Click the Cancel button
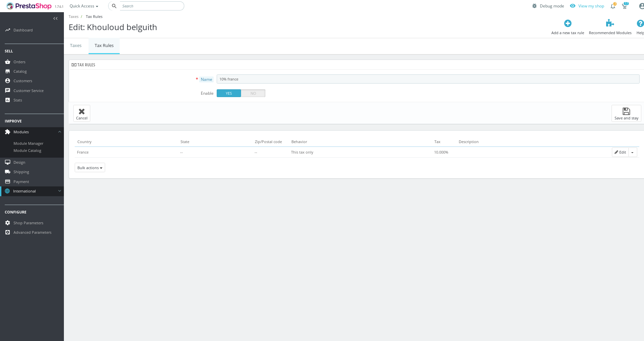 coord(82,113)
